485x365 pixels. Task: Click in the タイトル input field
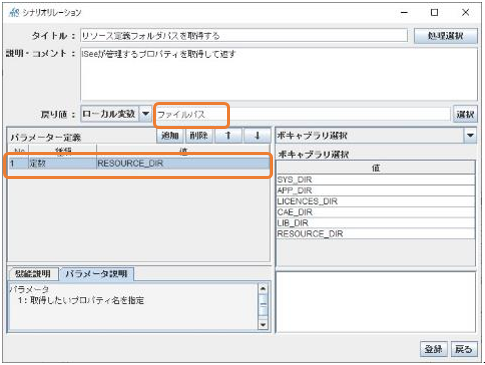click(x=244, y=35)
